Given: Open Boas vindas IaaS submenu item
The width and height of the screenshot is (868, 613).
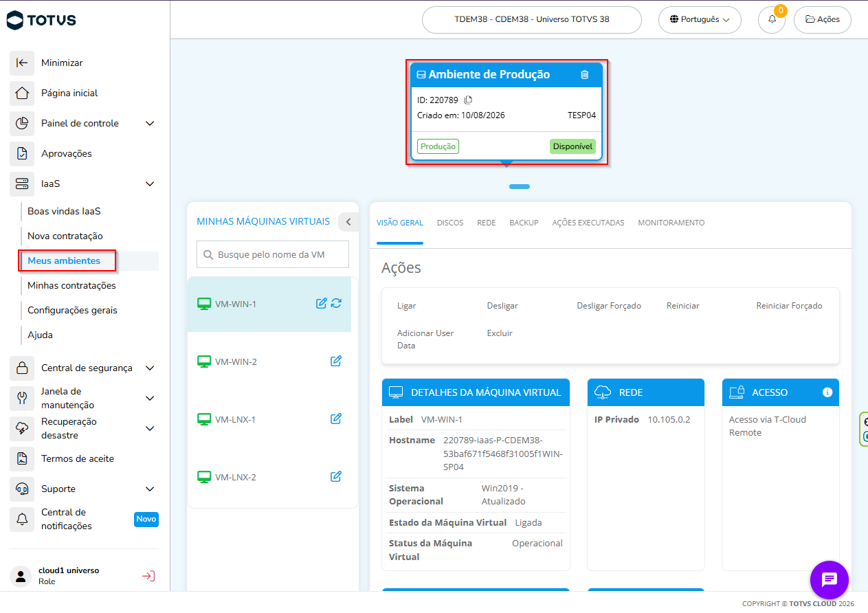Looking at the screenshot, I should pyautogui.click(x=64, y=211).
